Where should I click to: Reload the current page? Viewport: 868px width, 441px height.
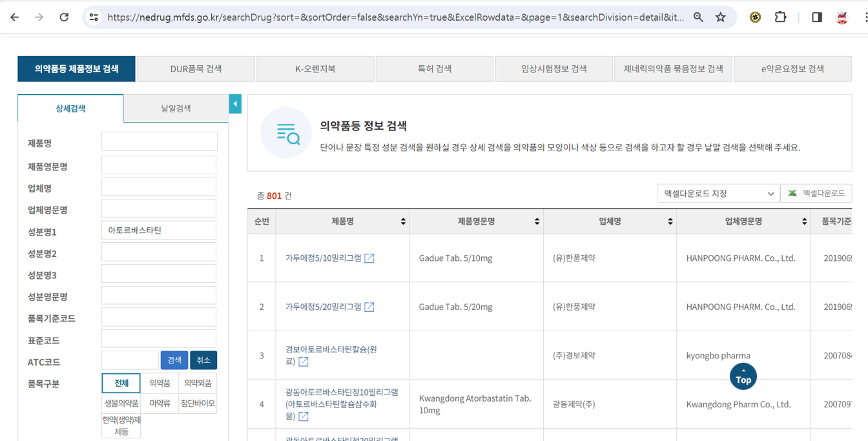(64, 17)
